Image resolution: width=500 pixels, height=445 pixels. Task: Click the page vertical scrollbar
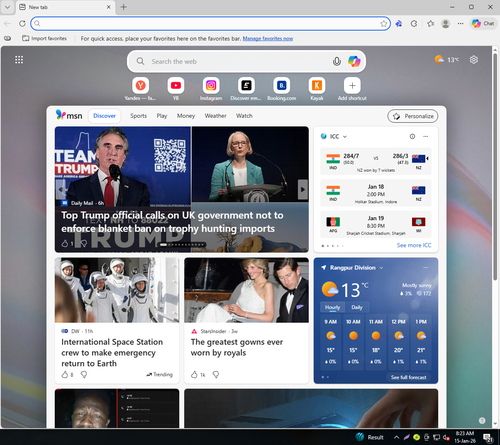pos(495,167)
